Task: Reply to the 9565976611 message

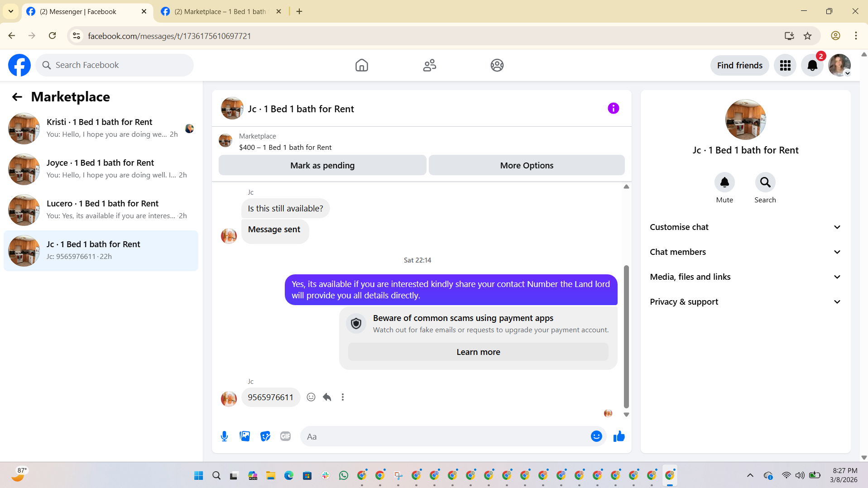Action: coord(327,397)
